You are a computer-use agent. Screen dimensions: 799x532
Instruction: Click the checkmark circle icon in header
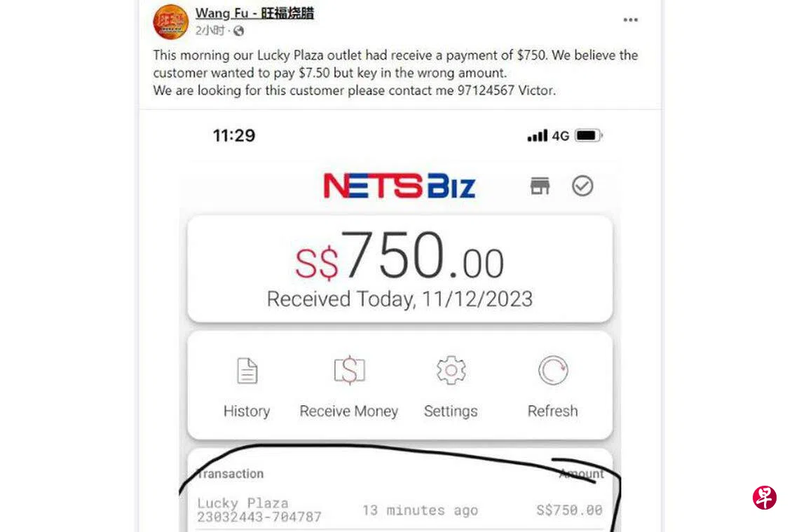pyautogui.click(x=582, y=186)
